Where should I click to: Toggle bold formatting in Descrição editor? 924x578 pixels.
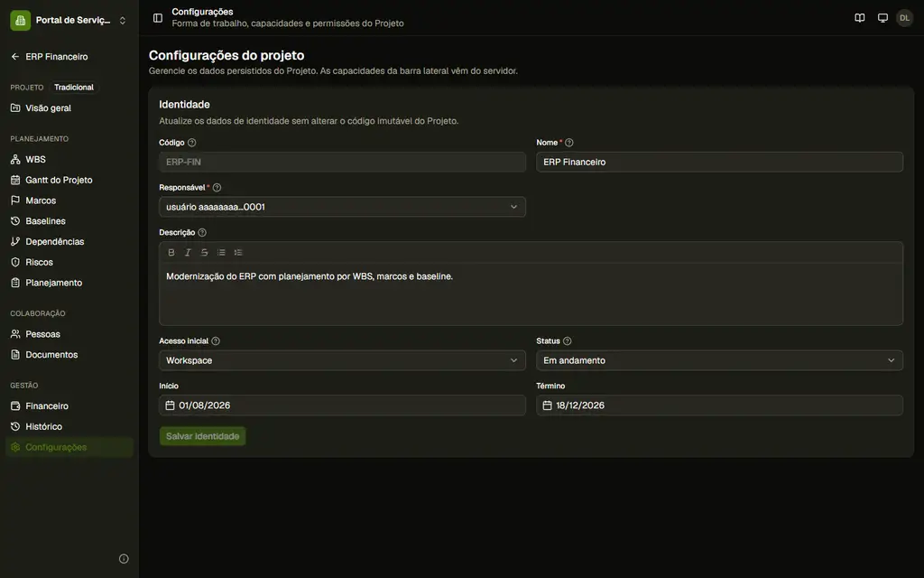[x=171, y=253]
